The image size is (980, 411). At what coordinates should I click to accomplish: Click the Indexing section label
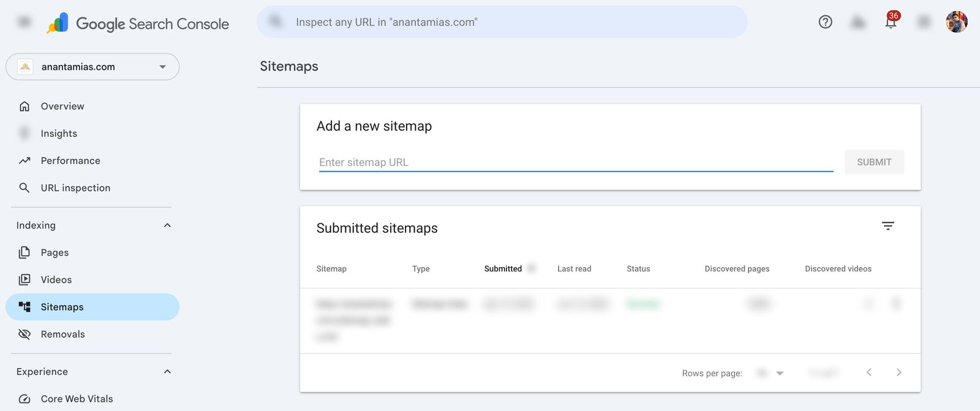(36, 225)
